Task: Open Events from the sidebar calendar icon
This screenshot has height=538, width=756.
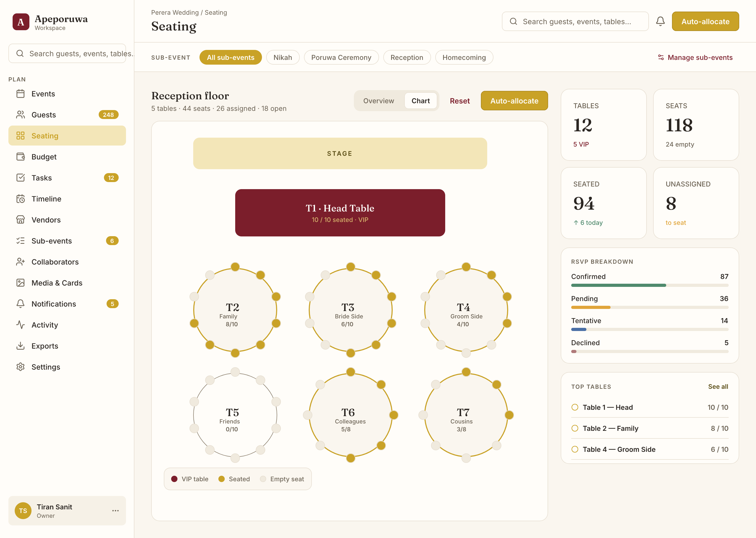Action: [20, 94]
